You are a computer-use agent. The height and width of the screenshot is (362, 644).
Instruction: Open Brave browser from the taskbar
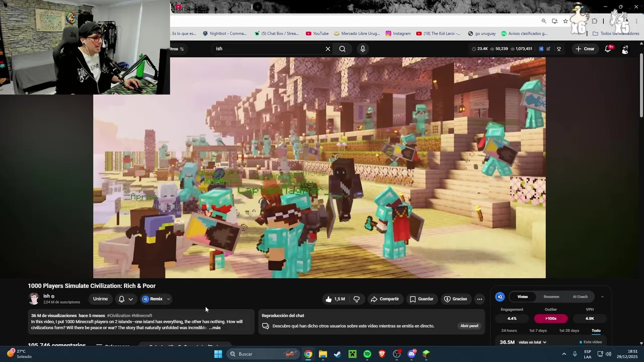click(382, 354)
